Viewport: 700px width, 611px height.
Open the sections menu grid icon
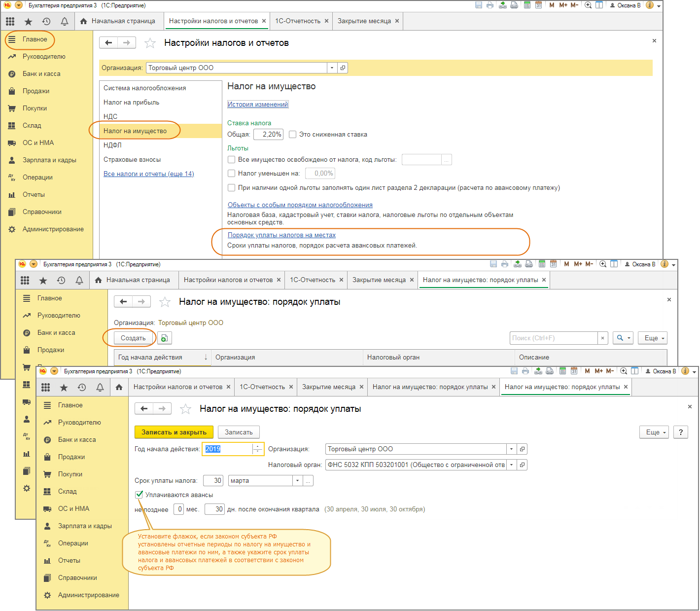pos(45,387)
